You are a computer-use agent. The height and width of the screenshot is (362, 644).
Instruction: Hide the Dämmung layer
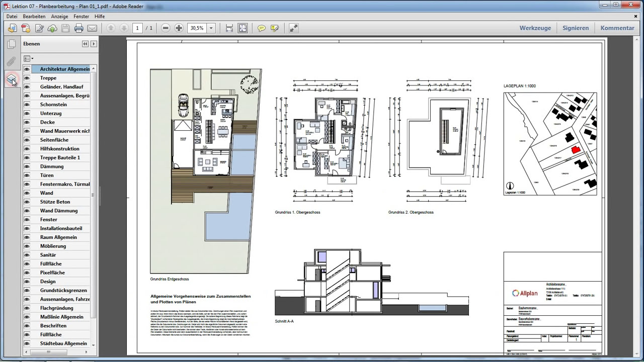coord(27,166)
